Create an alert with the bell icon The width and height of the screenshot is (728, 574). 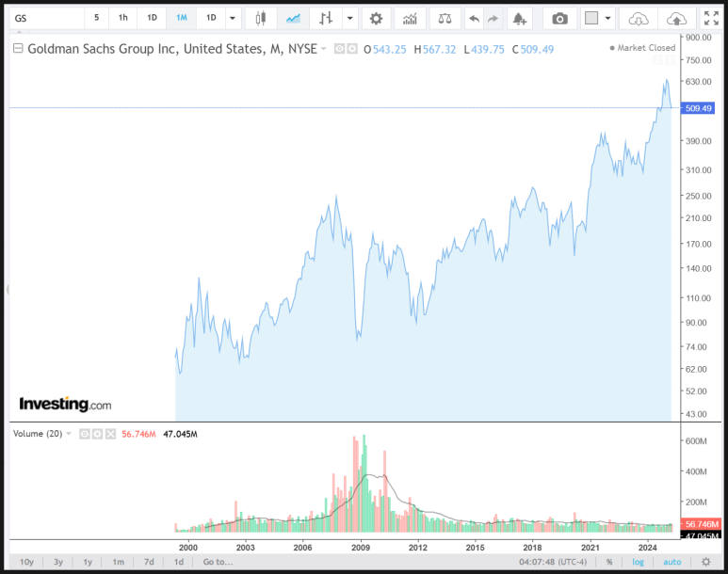pos(520,19)
